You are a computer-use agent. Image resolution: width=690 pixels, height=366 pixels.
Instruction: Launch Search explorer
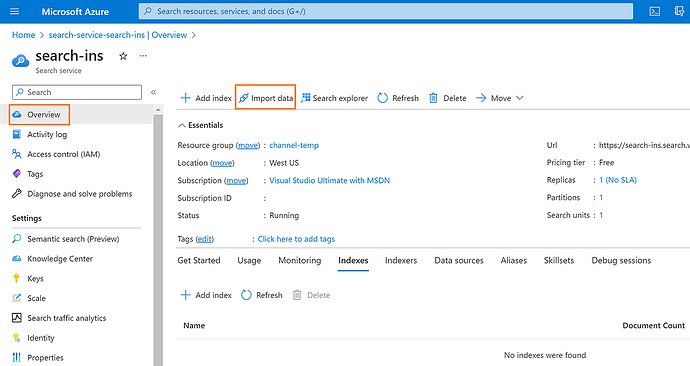pos(334,98)
